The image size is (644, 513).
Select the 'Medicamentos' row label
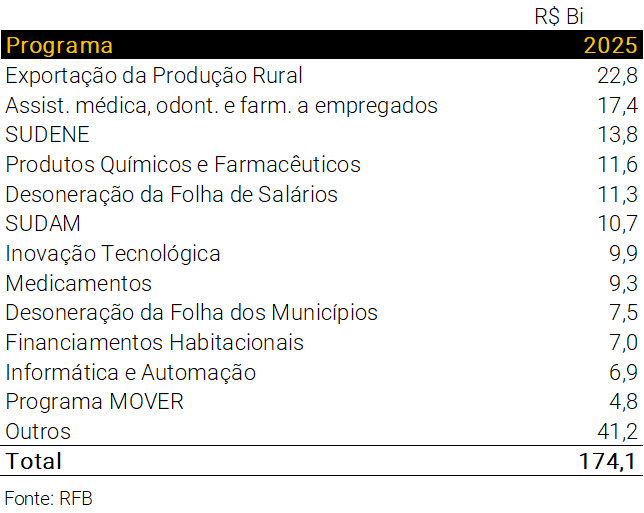[x=79, y=283]
